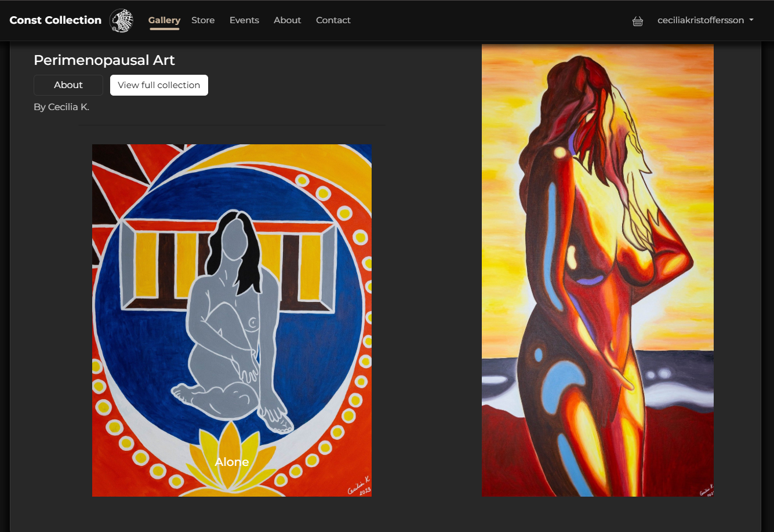
Task: Click the View full collection button
Action: (x=159, y=85)
